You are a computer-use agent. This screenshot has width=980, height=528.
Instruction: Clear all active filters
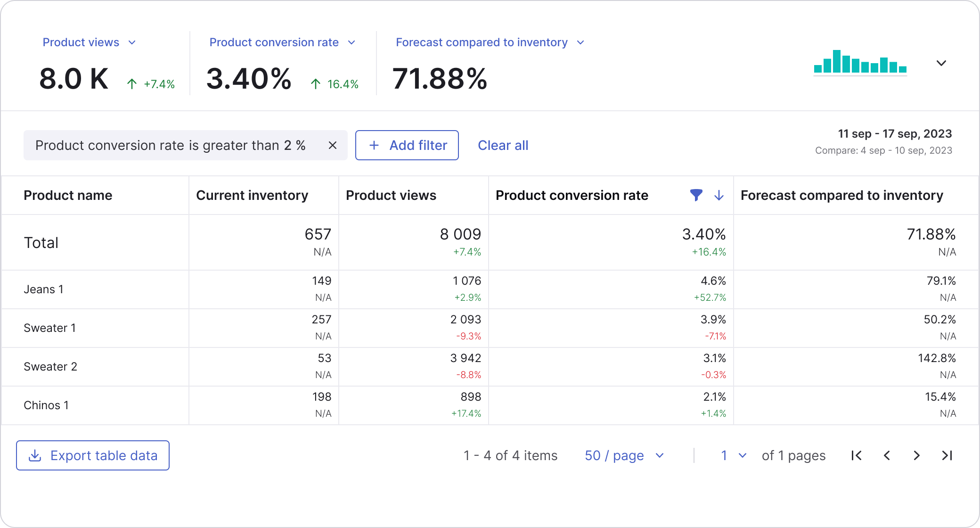503,145
